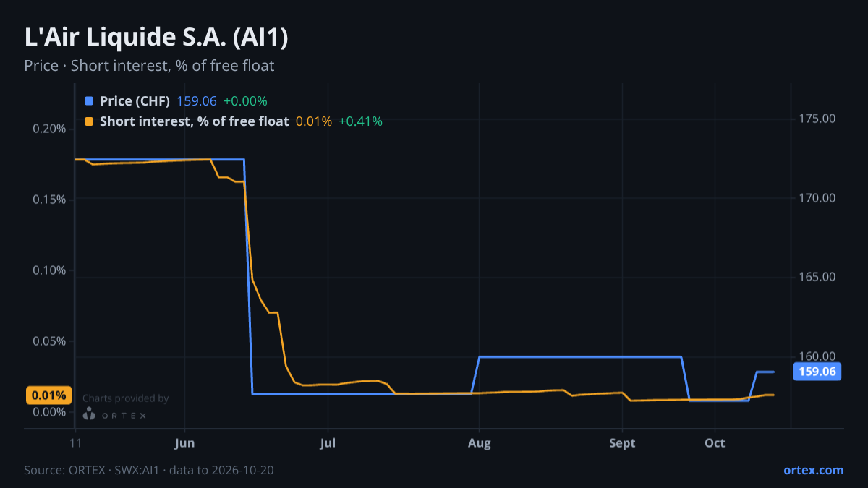868x488 pixels.
Task: Click the Sept x-axis label
Action: [623, 444]
